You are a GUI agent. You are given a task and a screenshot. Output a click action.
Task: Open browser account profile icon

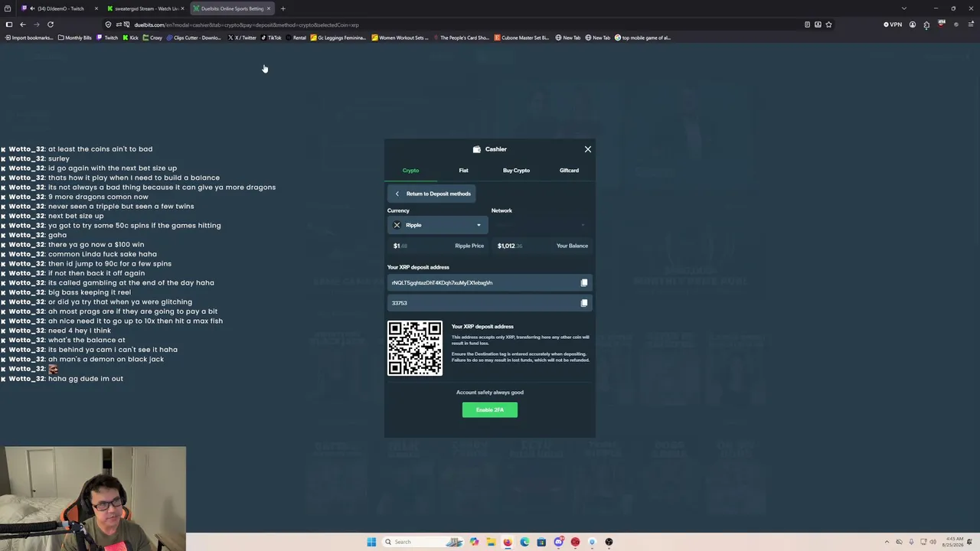[x=913, y=24]
